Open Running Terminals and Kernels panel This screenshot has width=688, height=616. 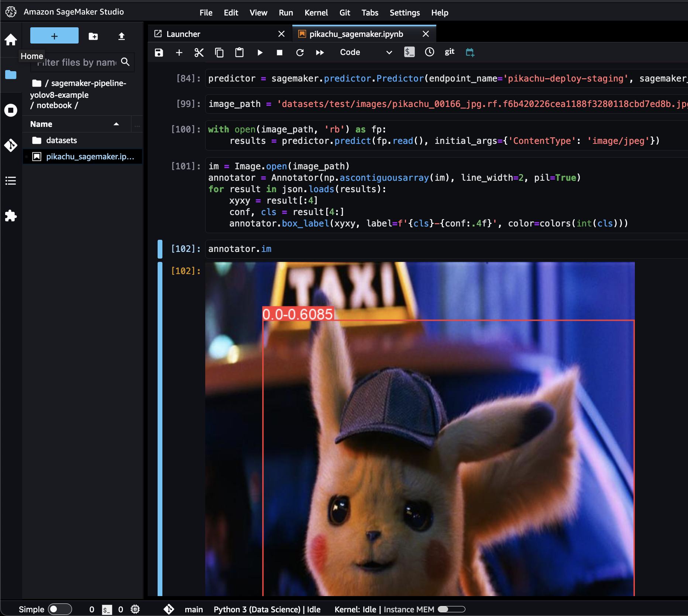coord(11,110)
